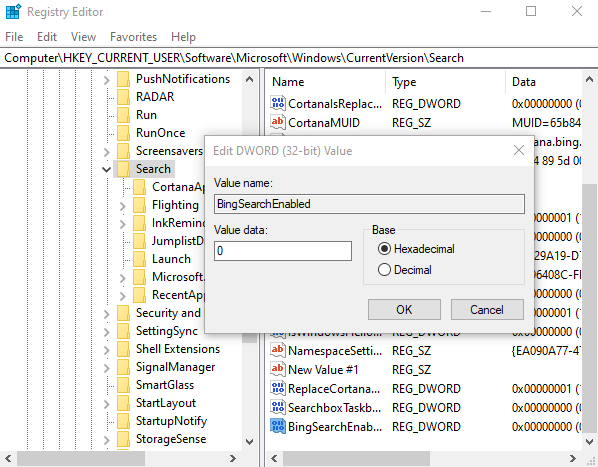Viewport: 598px width, 467px height.
Task: Select the Microsoft. subkey
Action: coord(178,277)
